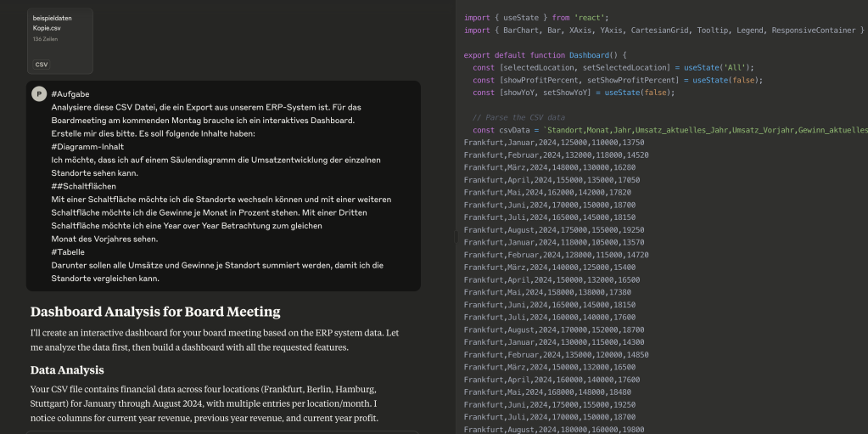The height and width of the screenshot is (434, 868).
Task: Click the showProfitPercent useState code line
Action: click(x=618, y=81)
